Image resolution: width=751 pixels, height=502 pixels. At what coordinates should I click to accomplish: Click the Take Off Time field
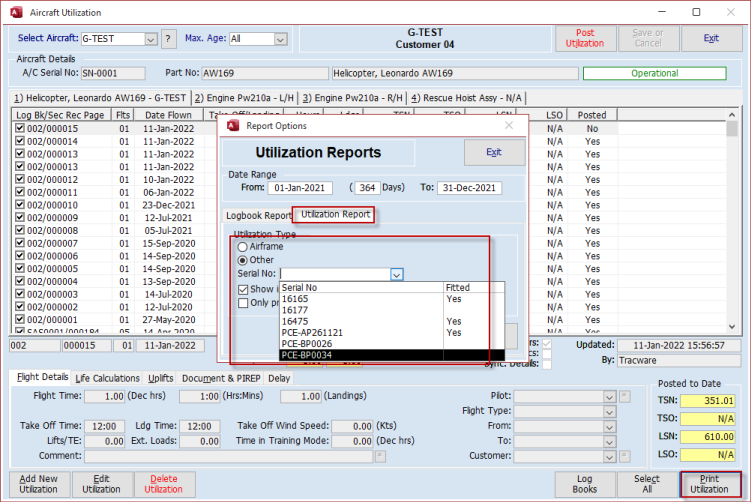tap(105, 426)
